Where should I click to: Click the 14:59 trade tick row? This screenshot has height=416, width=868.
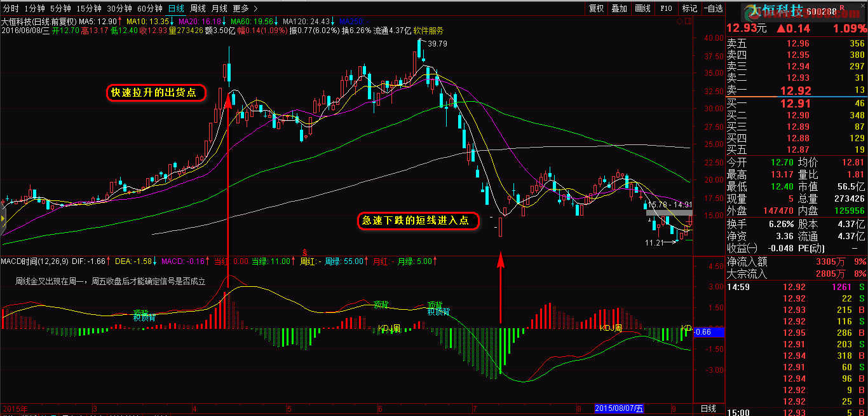click(796, 288)
